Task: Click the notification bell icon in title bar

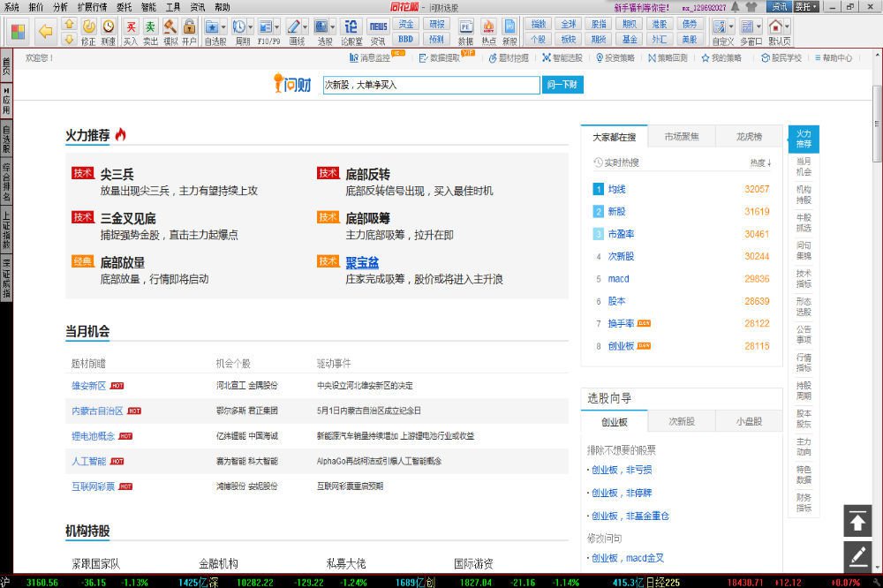Action: (x=736, y=7)
